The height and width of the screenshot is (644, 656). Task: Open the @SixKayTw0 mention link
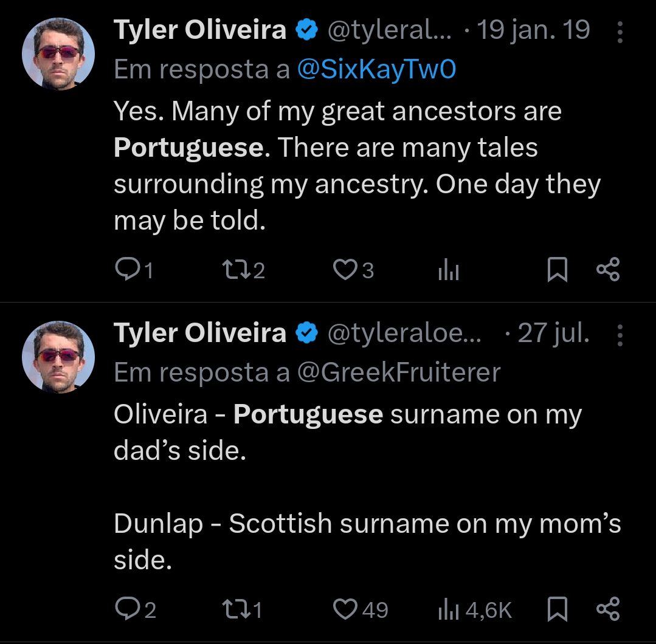click(x=376, y=70)
